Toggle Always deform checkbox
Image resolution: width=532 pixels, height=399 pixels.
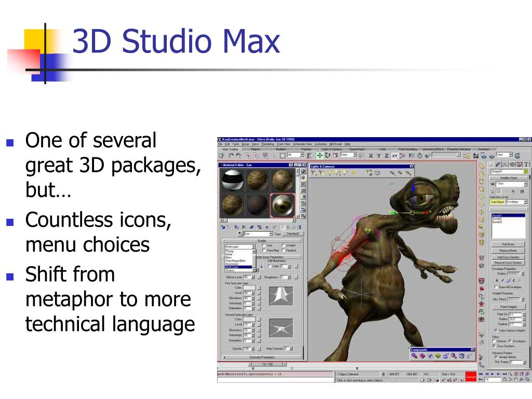point(496,357)
